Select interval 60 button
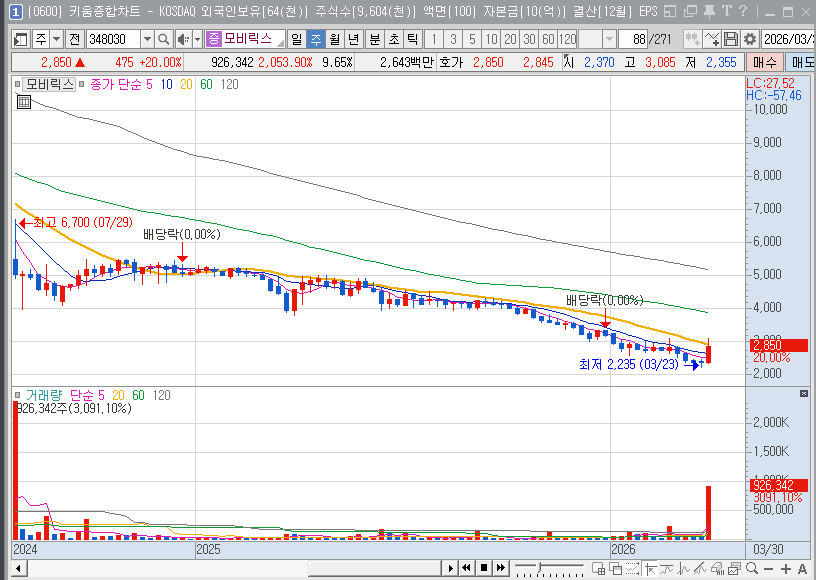Viewport: 816px width, 580px height. (x=549, y=39)
